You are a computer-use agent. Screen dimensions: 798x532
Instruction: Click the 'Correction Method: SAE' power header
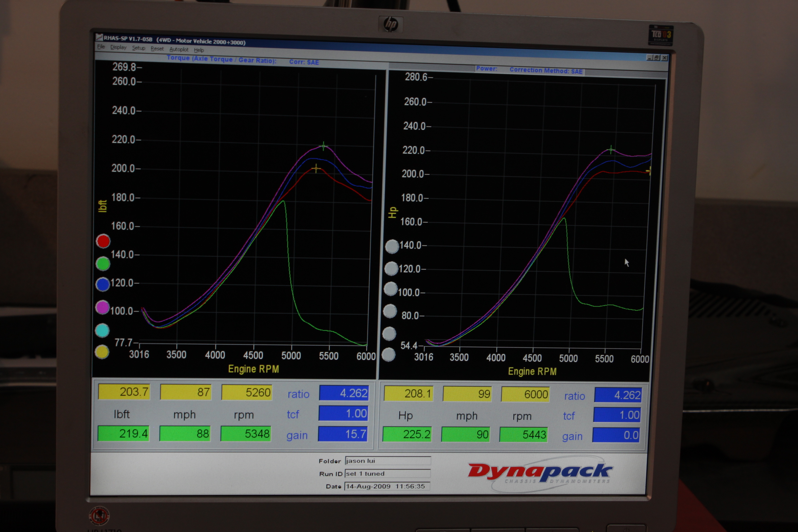[546, 71]
